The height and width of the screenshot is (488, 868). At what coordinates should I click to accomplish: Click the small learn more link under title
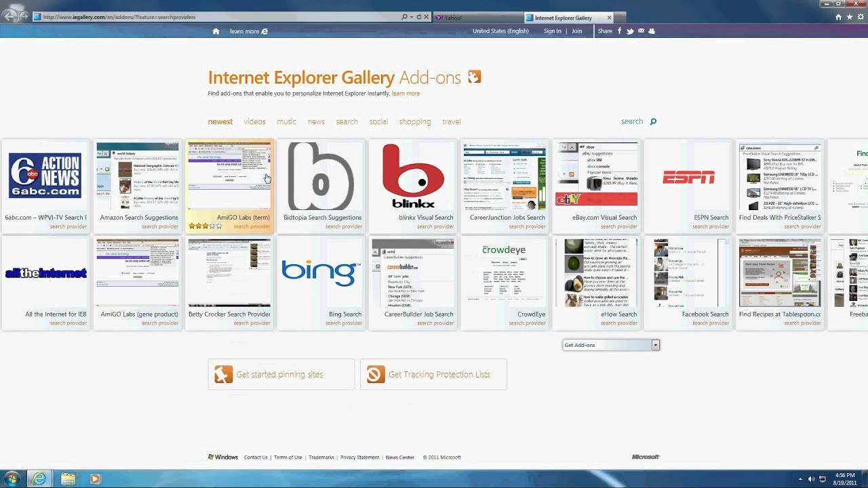coord(406,94)
